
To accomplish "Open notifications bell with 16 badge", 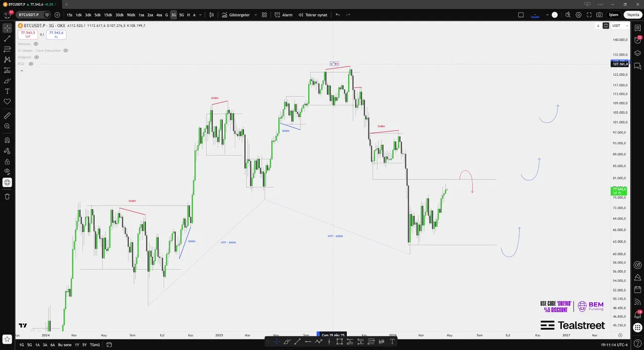I will tap(638, 315).
